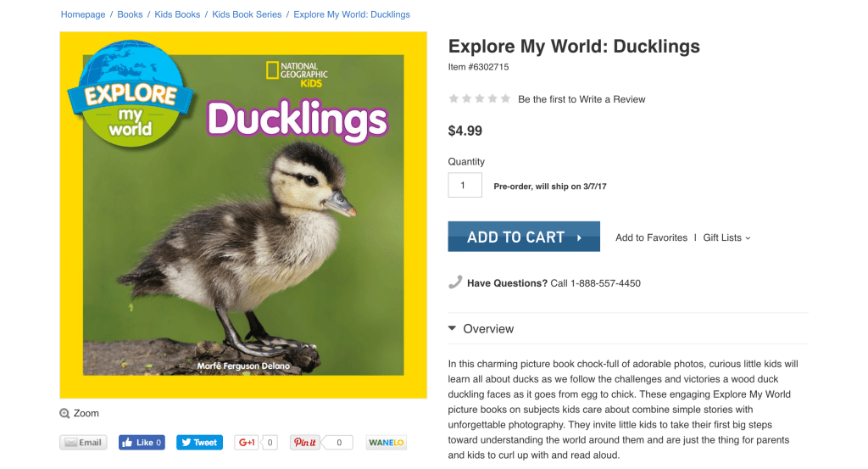This screenshot has width=868, height=469.
Task: Click the phone icon beside Have Questions
Action: tap(455, 282)
